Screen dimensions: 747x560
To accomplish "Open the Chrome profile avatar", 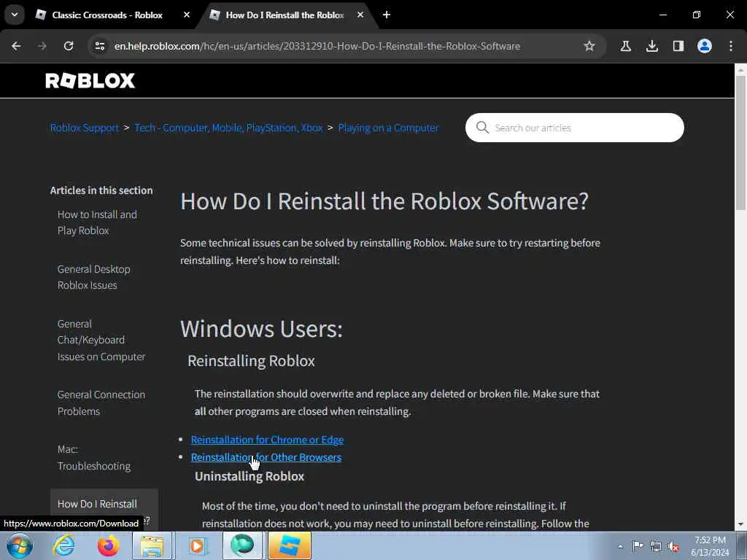I will [x=705, y=46].
